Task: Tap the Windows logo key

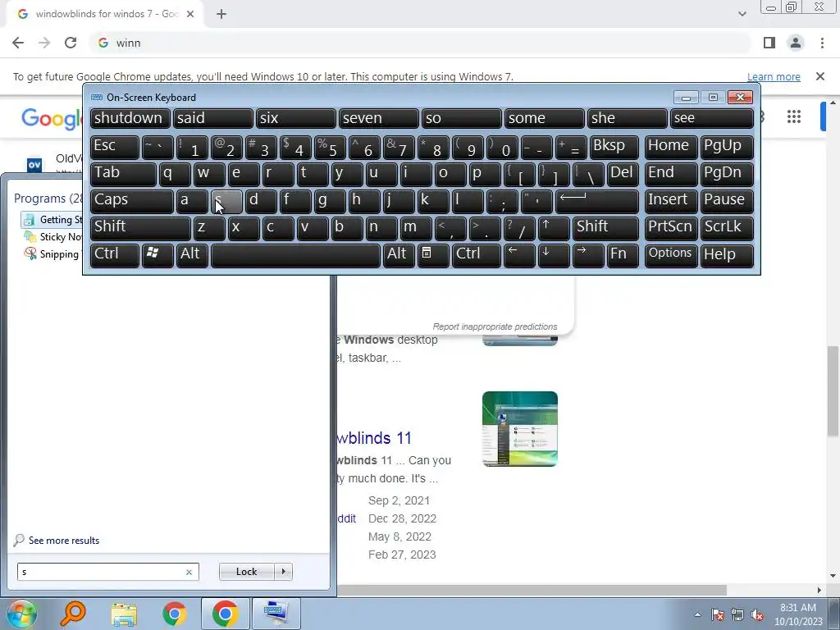Action: pos(157,255)
